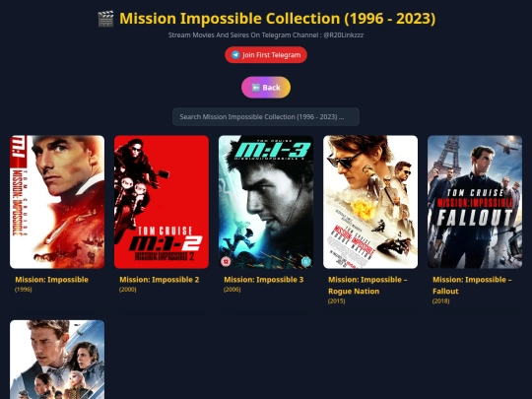This screenshot has width=532, height=399.
Task: Click the Mission: Impossible – Fallout title
Action: click(472, 286)
